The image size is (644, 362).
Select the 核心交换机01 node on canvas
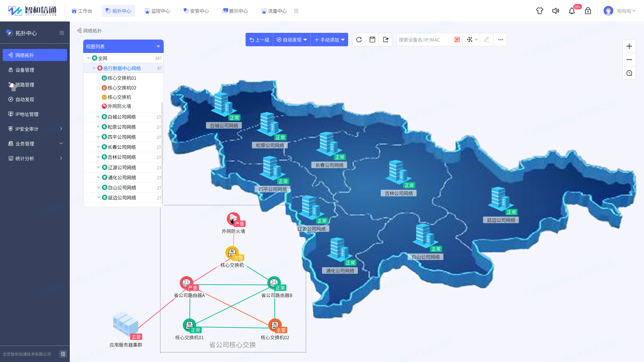(190, 325)
